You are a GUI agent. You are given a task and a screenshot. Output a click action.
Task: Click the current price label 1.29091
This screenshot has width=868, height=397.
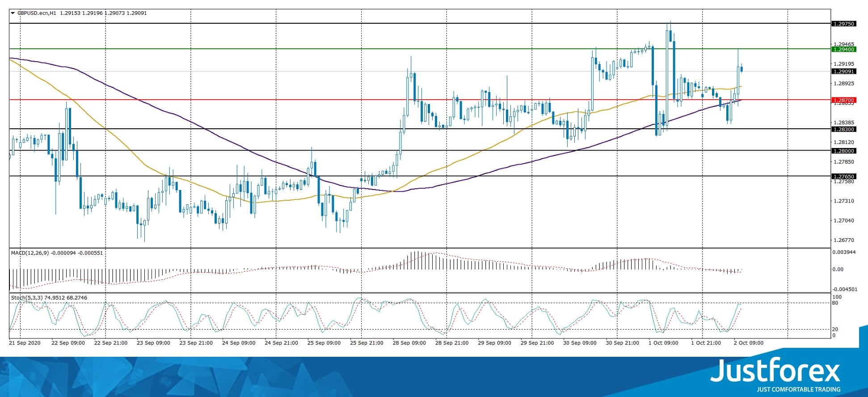pyautogui.click(x=843, y=71)
